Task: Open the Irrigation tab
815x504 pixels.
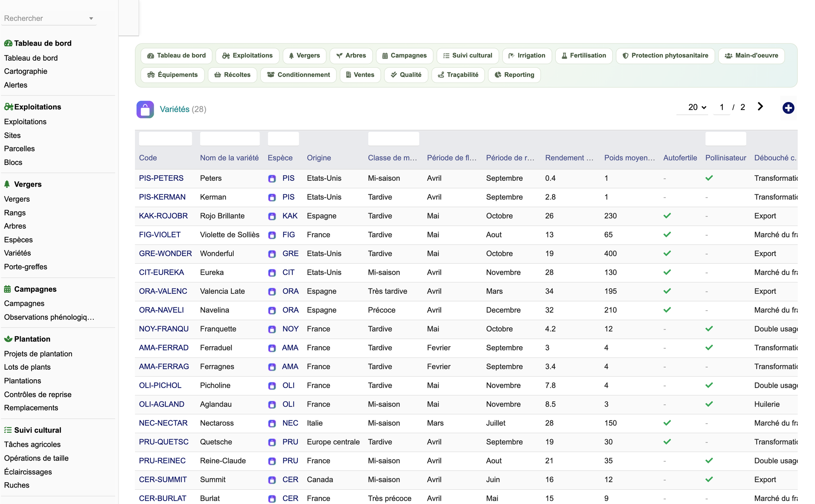Action: (527, 56)
